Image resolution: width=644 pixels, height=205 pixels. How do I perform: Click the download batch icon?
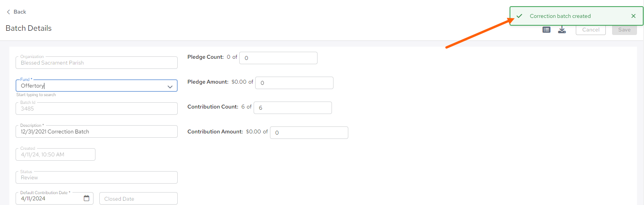562,30
